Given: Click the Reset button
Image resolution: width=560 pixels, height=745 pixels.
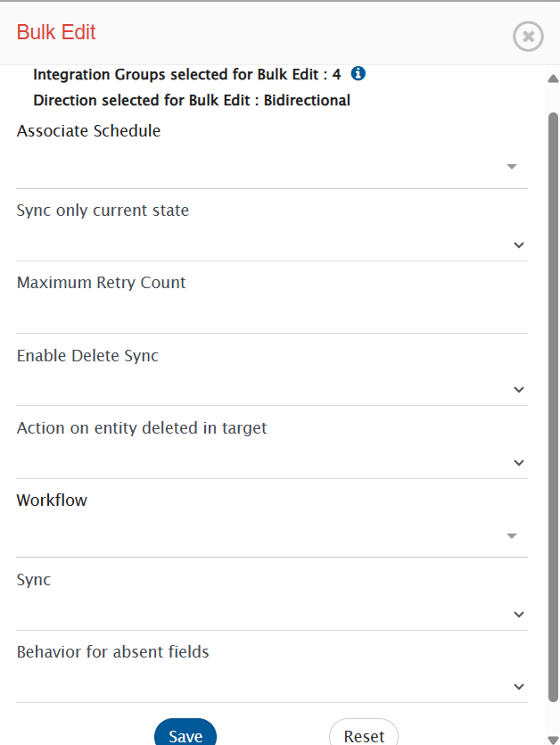Looking at the screenshot, I should point(364,736).
